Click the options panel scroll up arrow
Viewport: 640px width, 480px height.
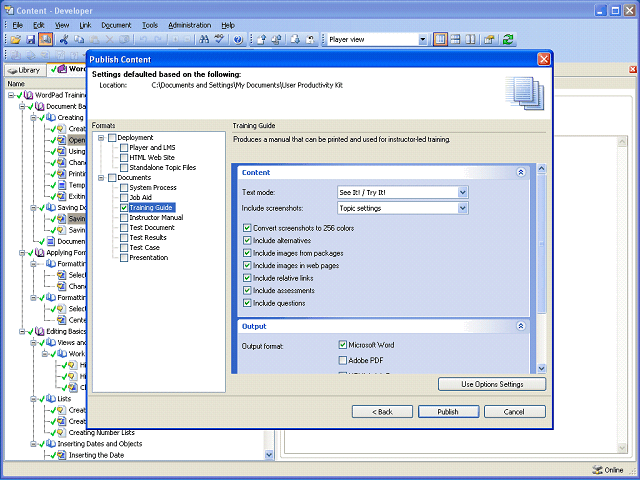tap(541, 168)
